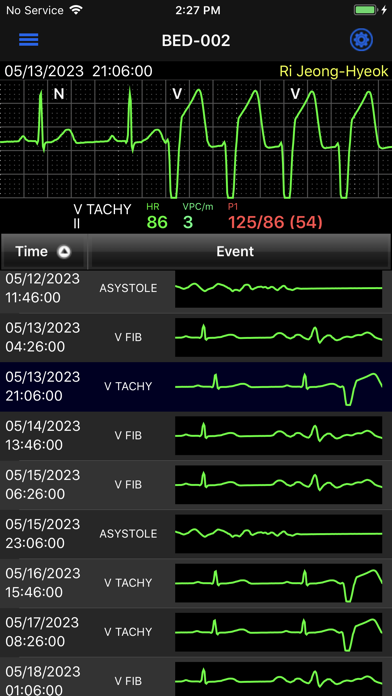
Task: View waveform thumbnail for 08:26:00 V TACHY
Action: click(278, 632)
